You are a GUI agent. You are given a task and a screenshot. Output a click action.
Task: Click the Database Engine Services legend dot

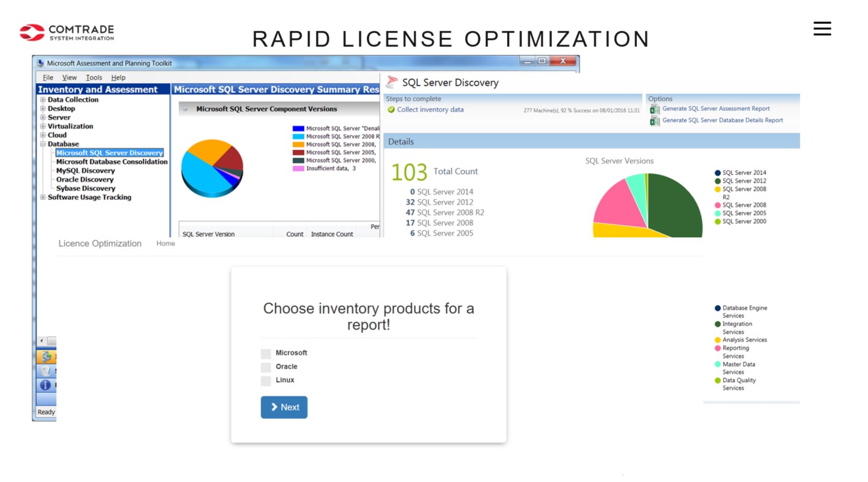(718, 308)
